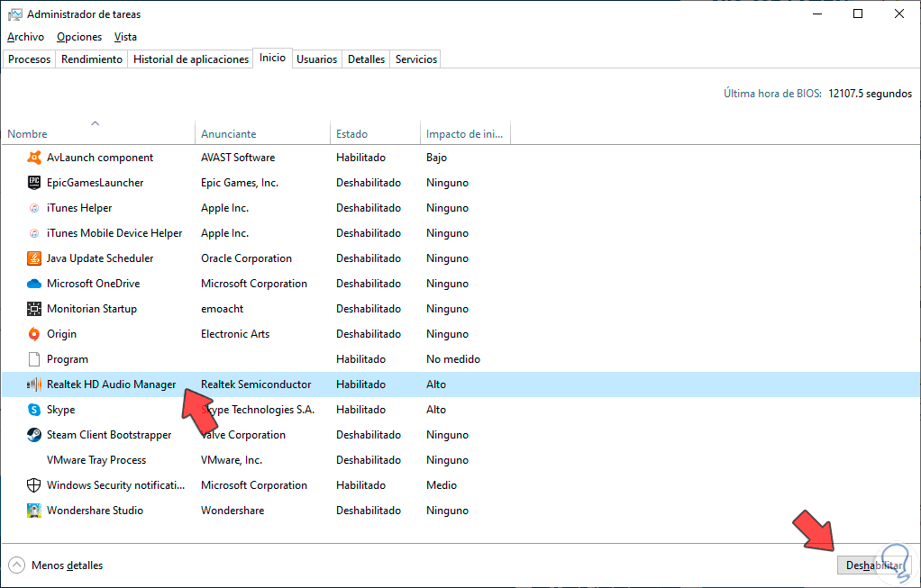Click the AVAST Software publisher cell
Viewport: 921px width, 588px height.
(x=238, y=158)
